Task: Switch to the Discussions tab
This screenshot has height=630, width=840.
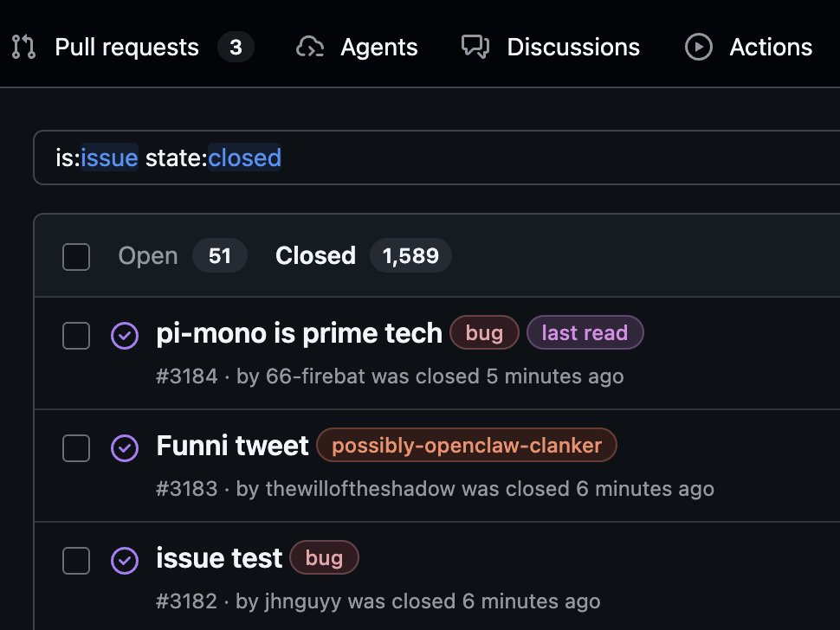Action: [x=572, y=47]
